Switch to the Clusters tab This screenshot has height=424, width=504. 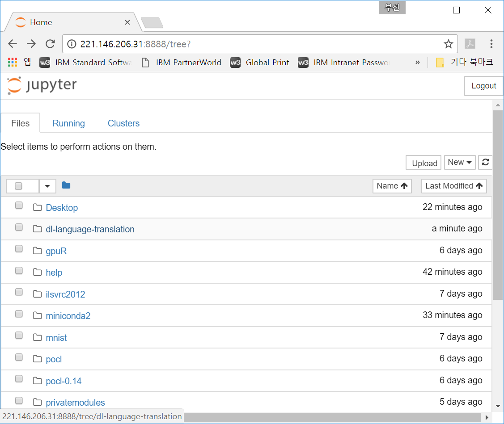tap(123, 123)
